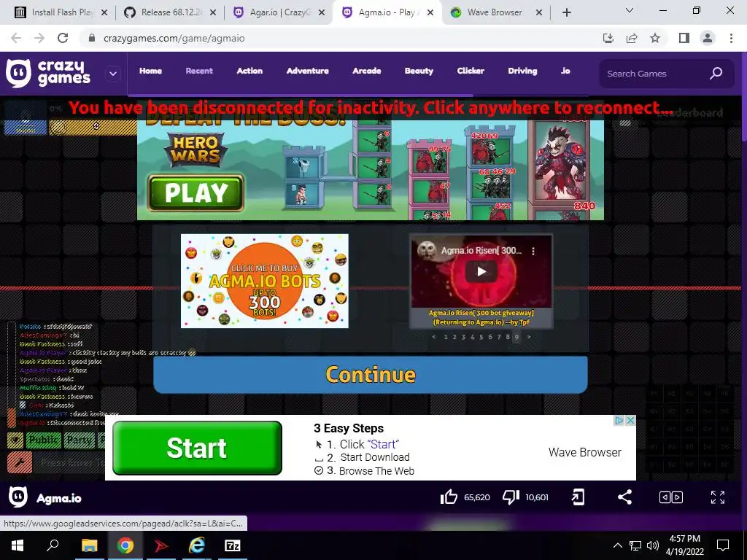Screen dimensions: 747x560
Task: Click previous video arrow
Action: tap(433, 337)
